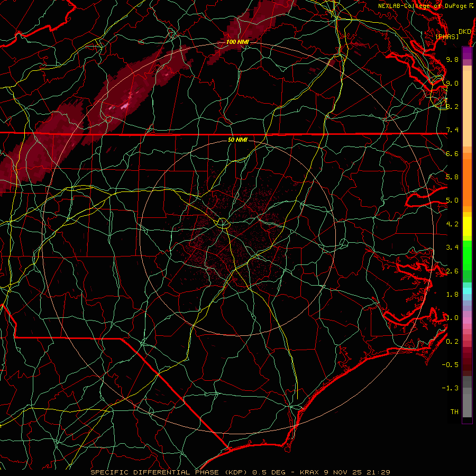
Task: Click the 1.8 scale value
Action: coord(452,295)
